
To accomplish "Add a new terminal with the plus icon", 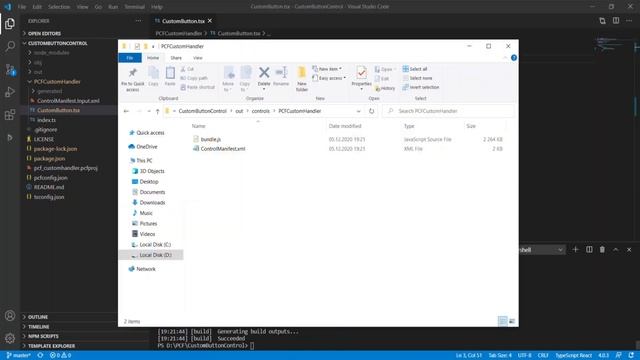I will pyautogui.click(x=576, y=249).
